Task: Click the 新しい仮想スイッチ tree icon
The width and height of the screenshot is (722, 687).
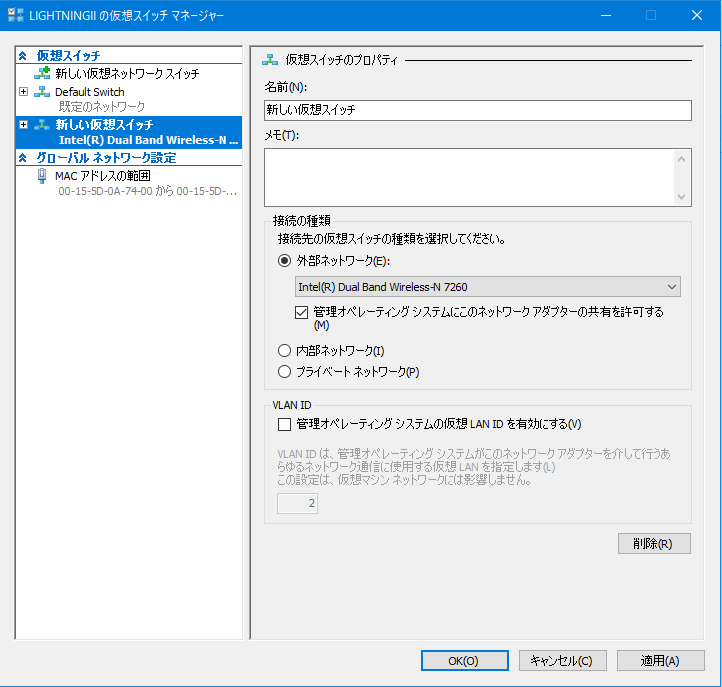Action: click(42, 124)
